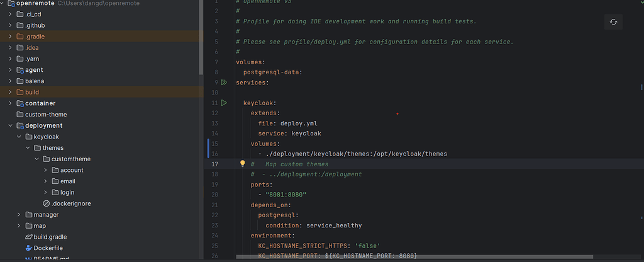Click the green inspection checkmark icon
This screenshot has width=644, height=262.
click(x=641, y=2)
